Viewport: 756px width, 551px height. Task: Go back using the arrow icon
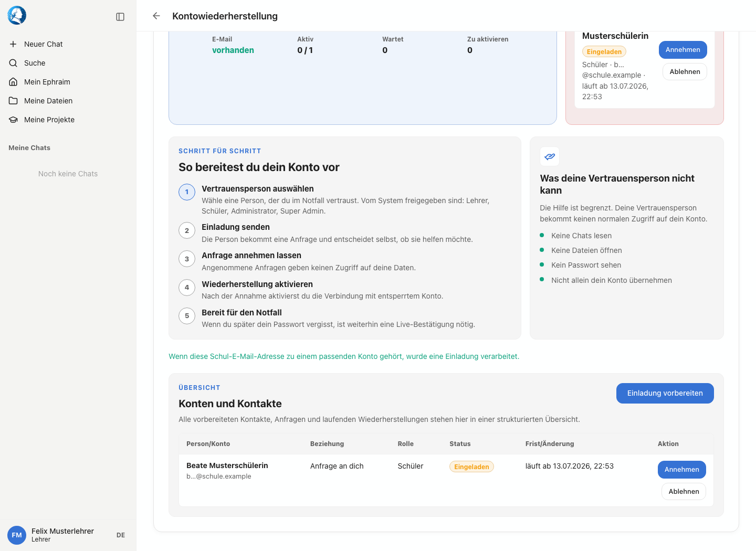coord(156,16)
